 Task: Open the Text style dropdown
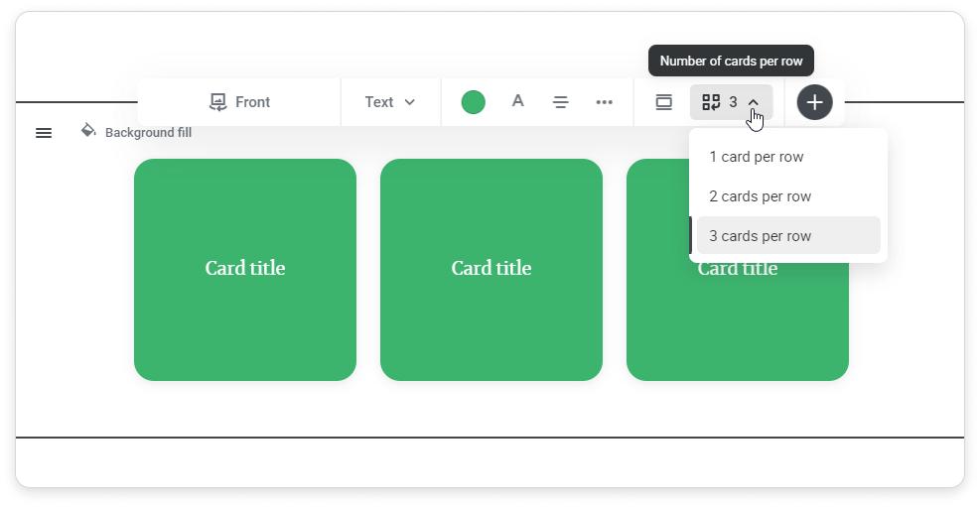pos(389,102)
